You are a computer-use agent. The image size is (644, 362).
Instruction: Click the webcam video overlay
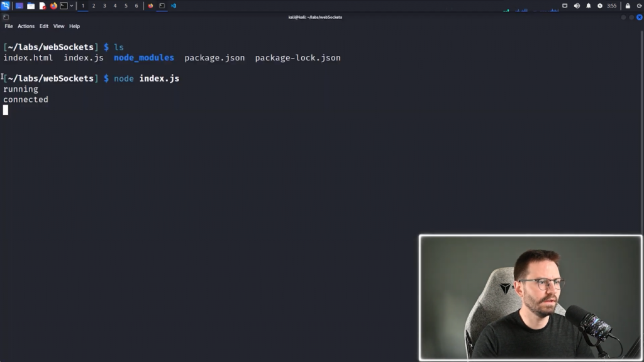tap(530, 298)
